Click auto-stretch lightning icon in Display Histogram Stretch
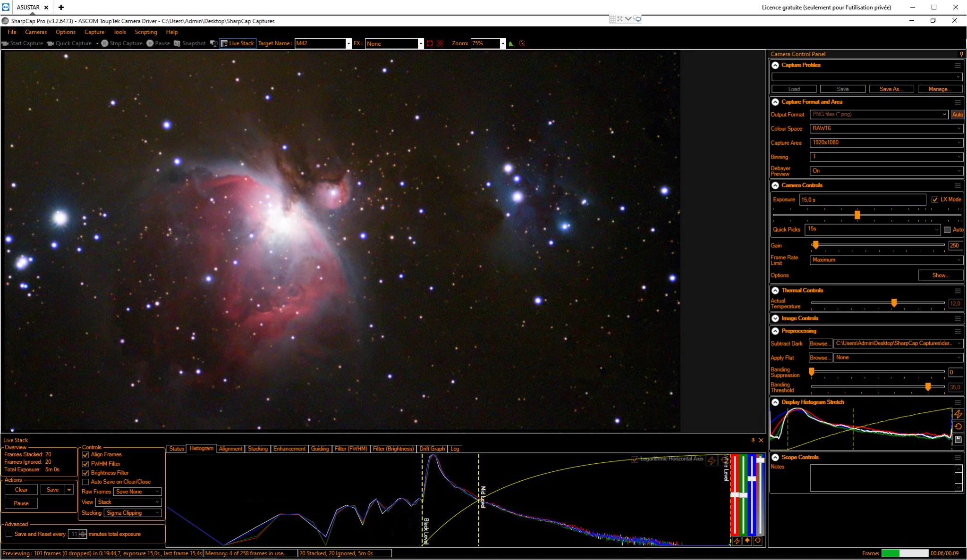 coord(958,414)
